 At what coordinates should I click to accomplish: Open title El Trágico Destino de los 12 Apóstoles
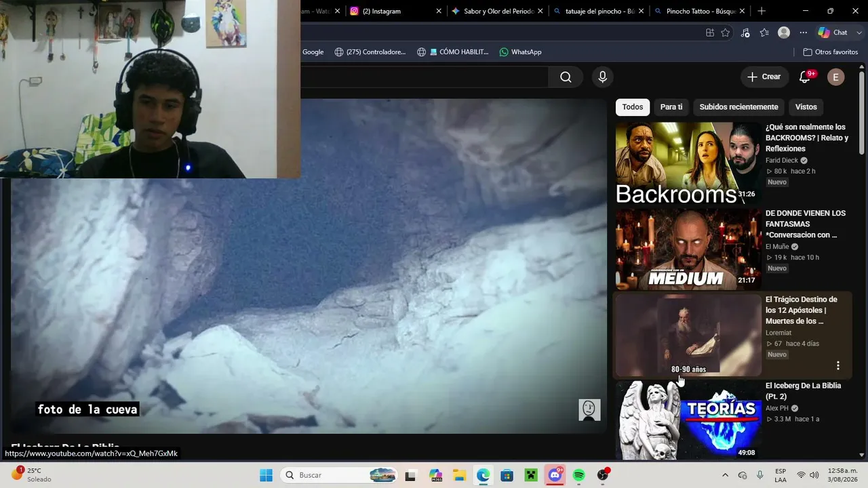(802, 310)
